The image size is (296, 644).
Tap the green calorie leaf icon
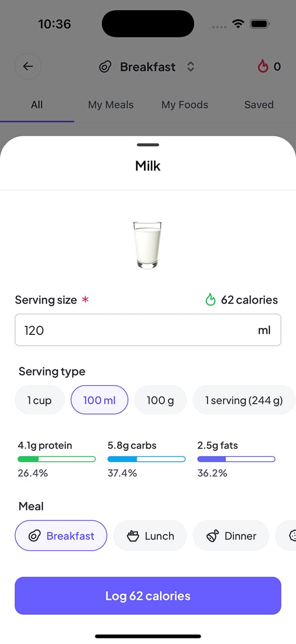(x=211, y=299)
